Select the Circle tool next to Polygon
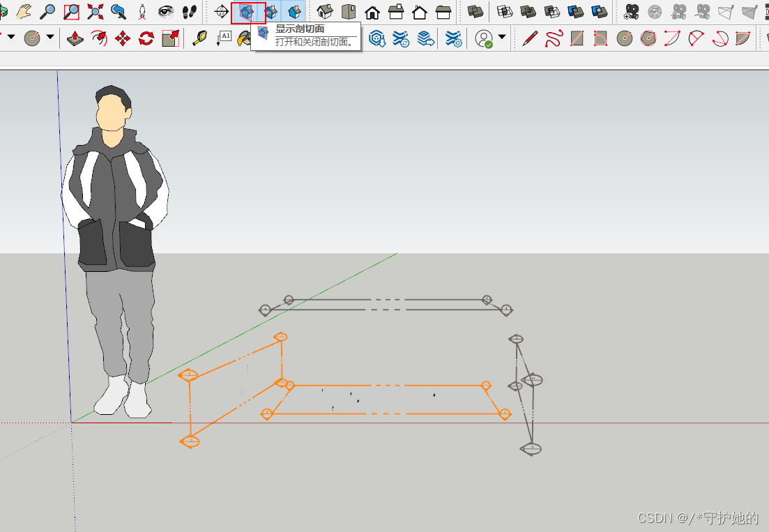Image resolution: width=769 pixels, height=532 pixels. click(x=624, y=38)
